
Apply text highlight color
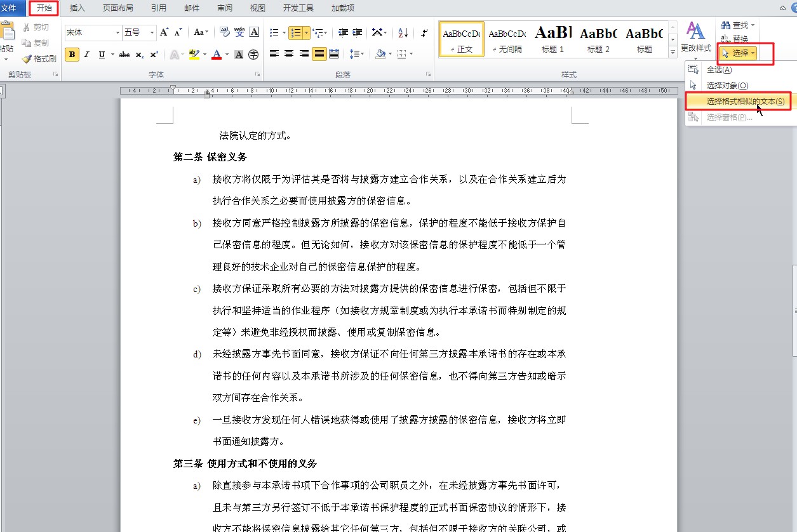coord(196,55)
